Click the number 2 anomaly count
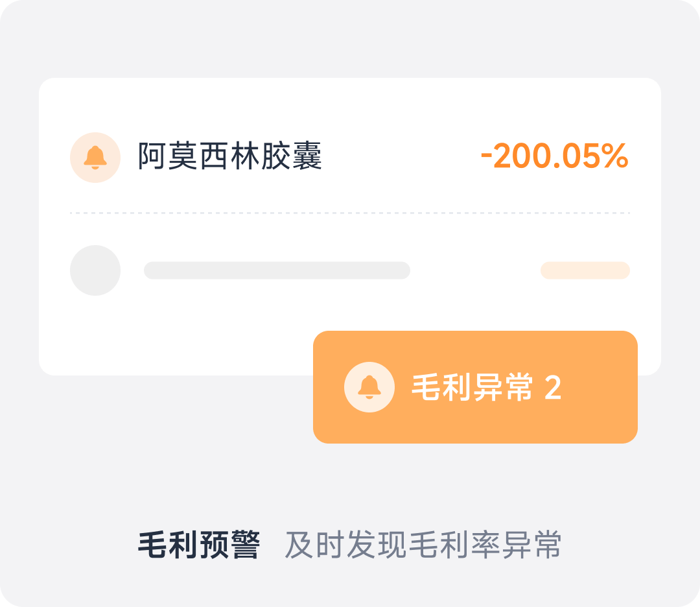Viewport: 700px width, 607px height. point(553,388)
